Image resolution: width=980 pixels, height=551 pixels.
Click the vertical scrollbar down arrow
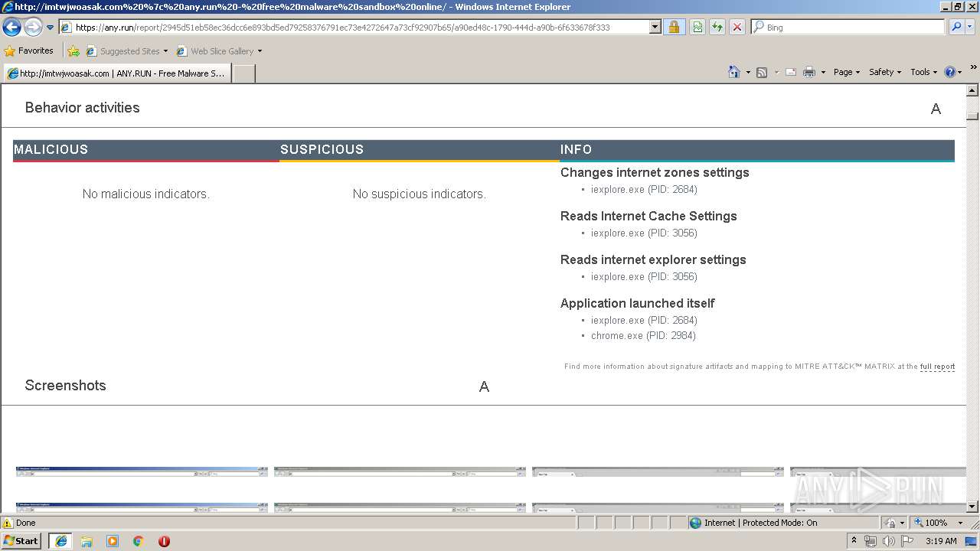[972, 507]
